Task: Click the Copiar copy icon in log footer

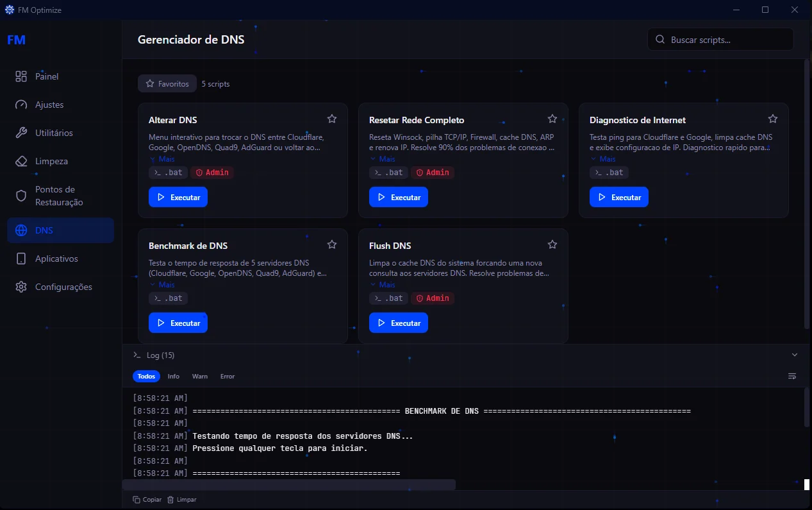Action: [x=137, y=500]
